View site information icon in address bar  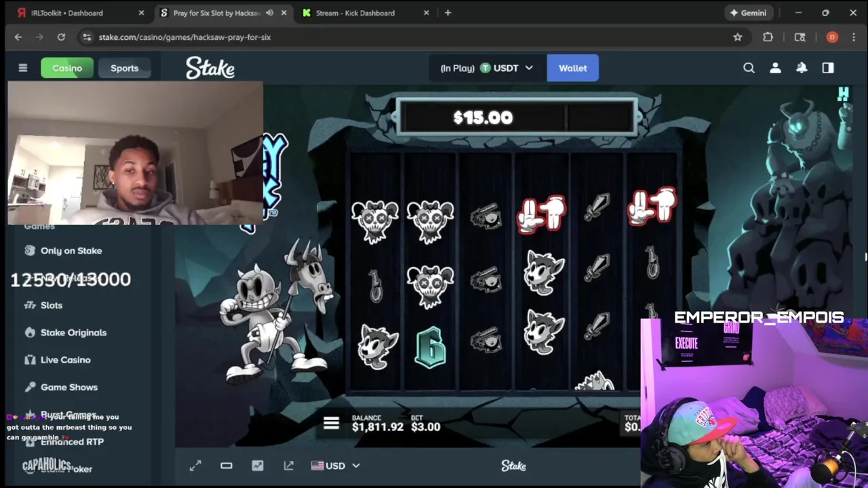(x=86, y=37)
